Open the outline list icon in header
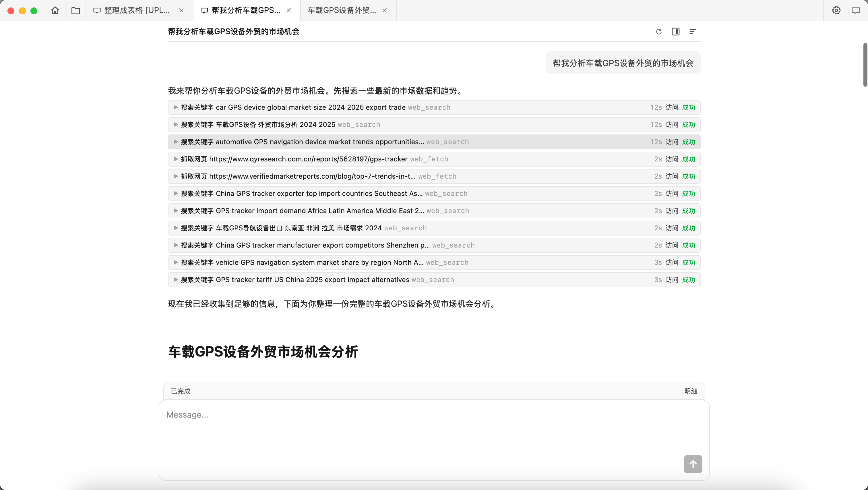 (692, 31)
